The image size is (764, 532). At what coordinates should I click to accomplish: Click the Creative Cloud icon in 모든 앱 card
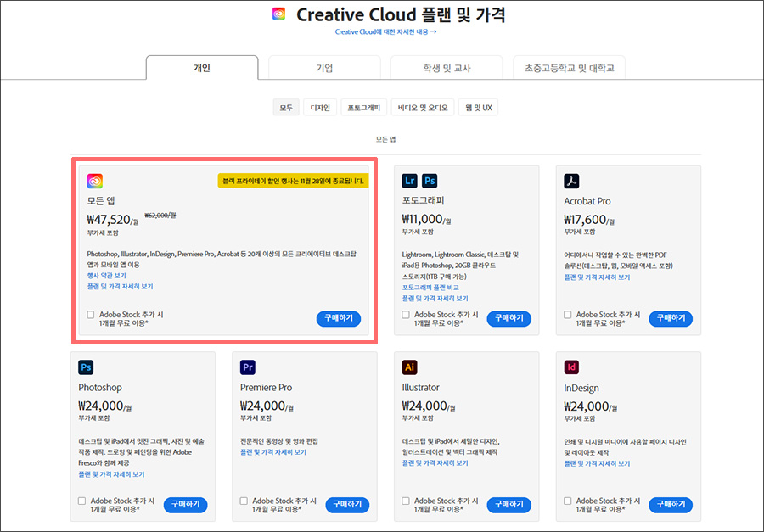pyautogui.click(x=95, y=181)
